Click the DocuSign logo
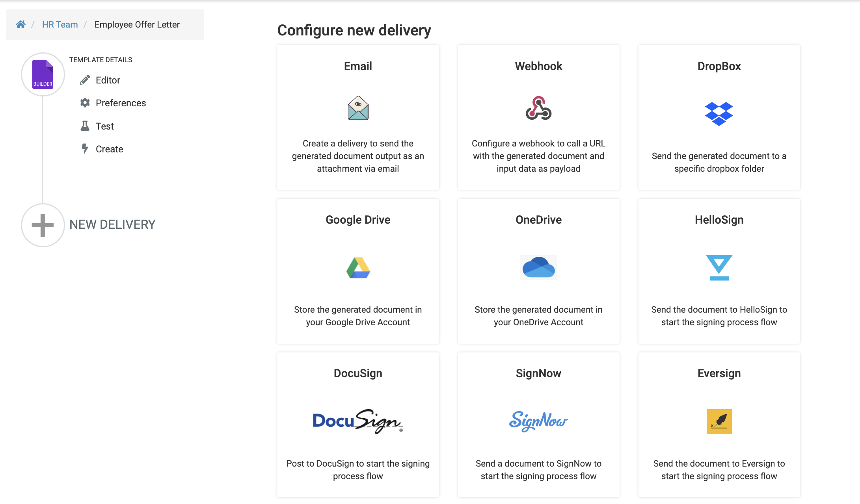The height and width of the screenshot is (504, 860). tap(358, 421)
